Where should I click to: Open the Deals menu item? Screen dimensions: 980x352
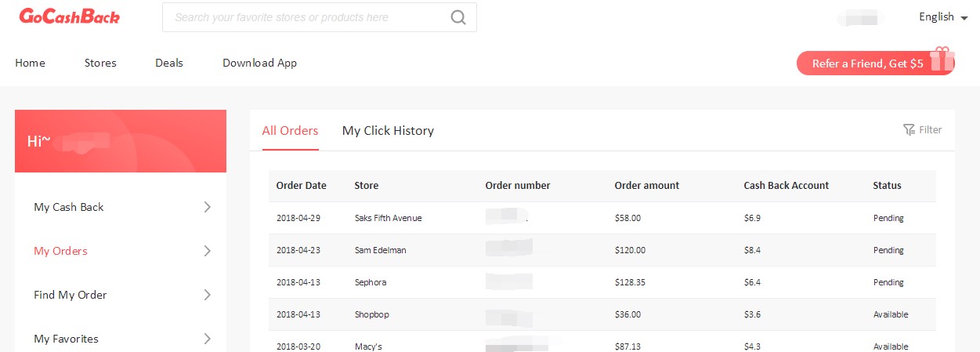tap(169, 63)
